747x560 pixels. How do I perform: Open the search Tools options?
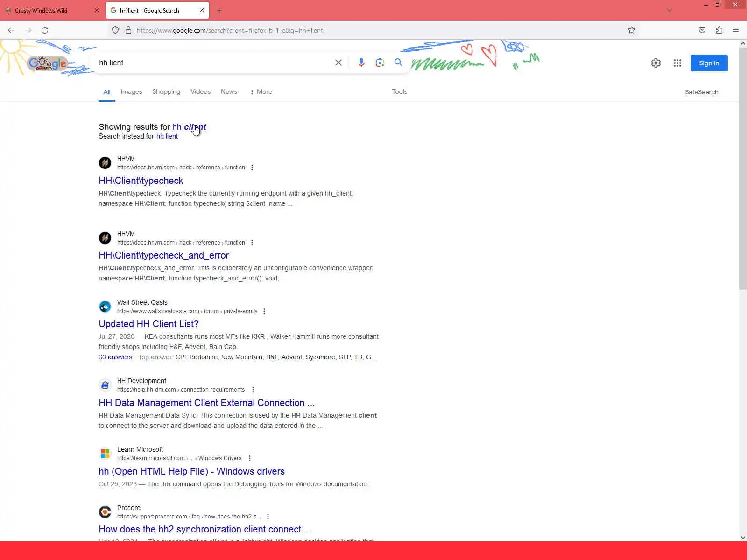point(400,92)
